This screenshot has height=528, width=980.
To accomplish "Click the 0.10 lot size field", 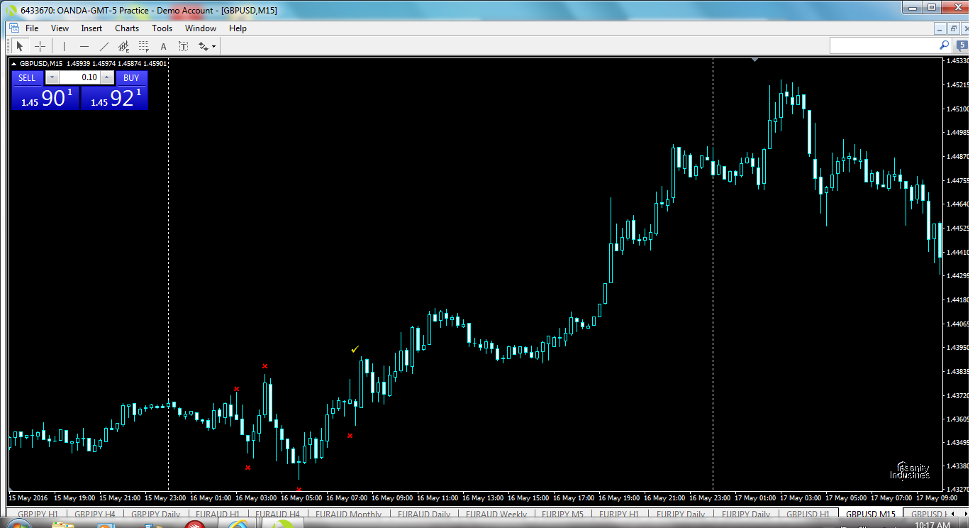I will pos(79,77).
